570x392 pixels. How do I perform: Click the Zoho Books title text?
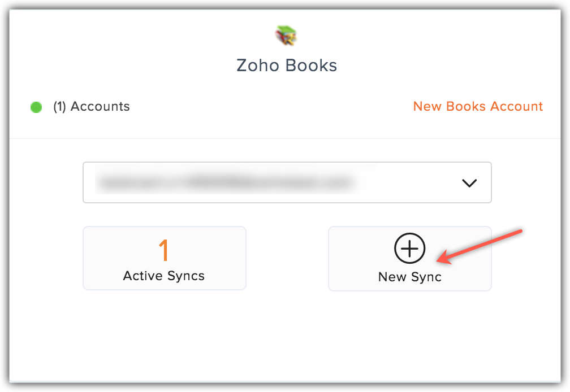(x=286, y=66)
